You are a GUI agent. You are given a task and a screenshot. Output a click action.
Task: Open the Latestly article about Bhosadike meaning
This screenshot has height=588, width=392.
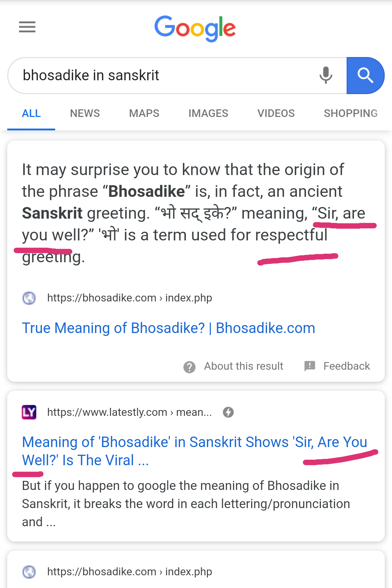pyautogui.click(x=195, y=451)
